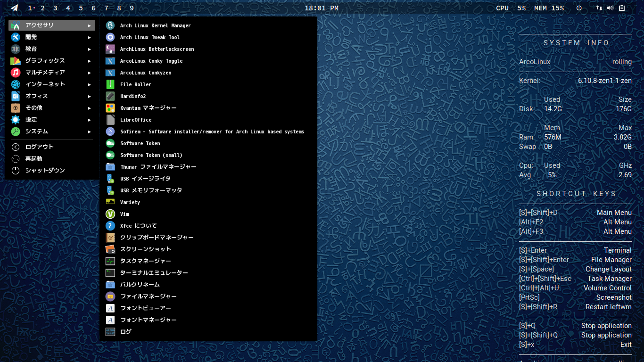Click the USB イメージライタ icon
Viewport: 644px width, 362px height.
point(110,179)
